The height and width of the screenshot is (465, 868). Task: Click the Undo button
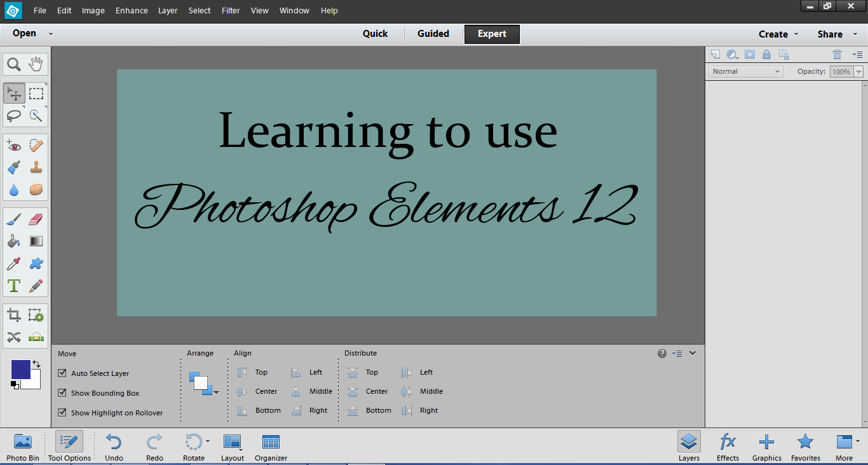click(x=114, y=447)
